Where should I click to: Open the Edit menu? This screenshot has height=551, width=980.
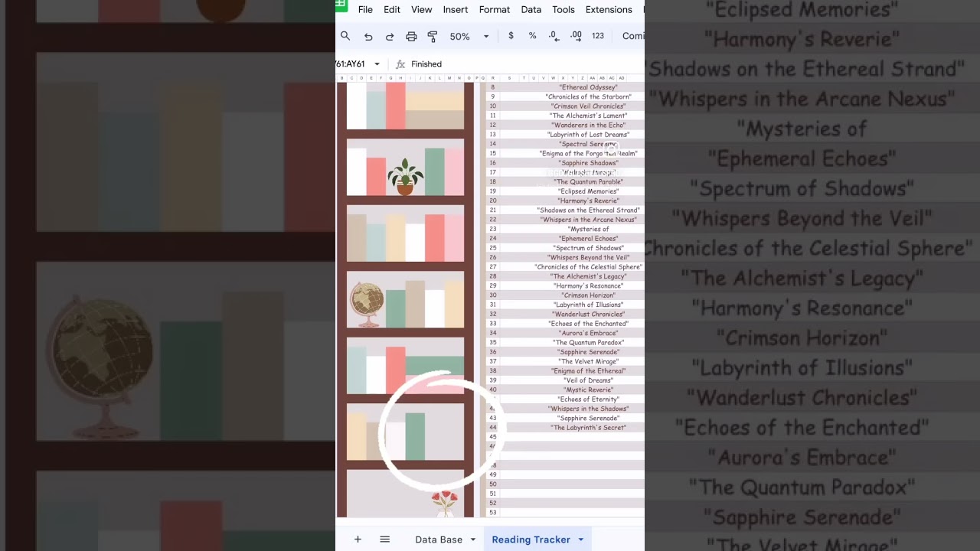click(392, 10)
